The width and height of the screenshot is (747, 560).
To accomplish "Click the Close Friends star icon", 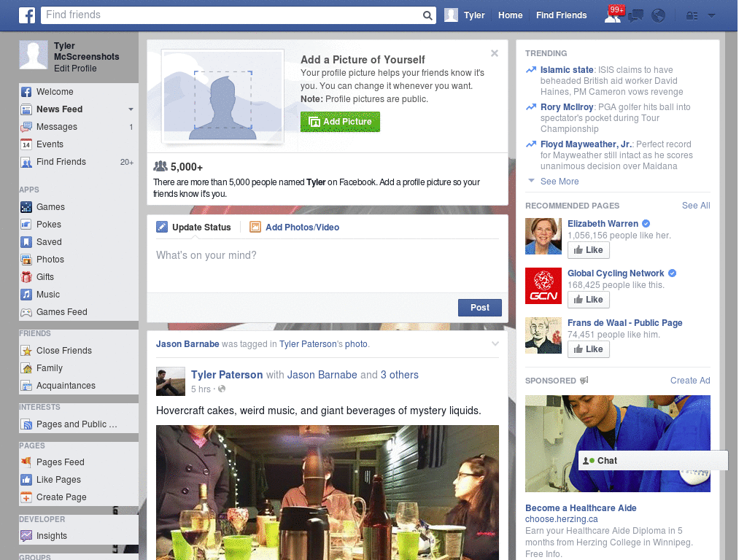I will [x=26, y=351].
